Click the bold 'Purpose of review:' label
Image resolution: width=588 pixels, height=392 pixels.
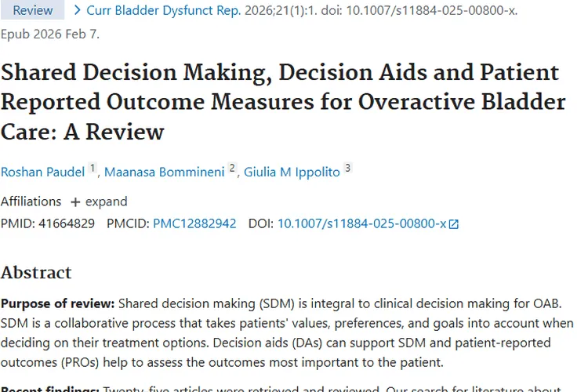tap(57, 303)
